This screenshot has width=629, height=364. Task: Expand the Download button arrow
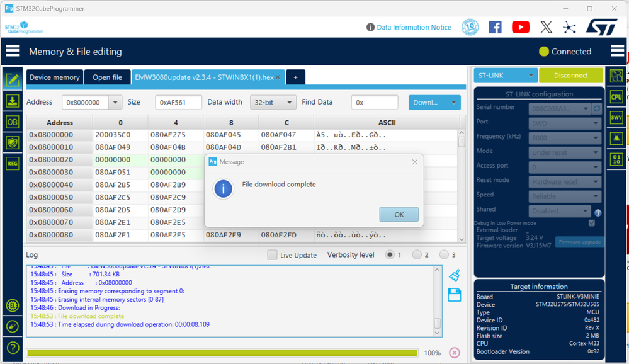[x=454, y=103]
